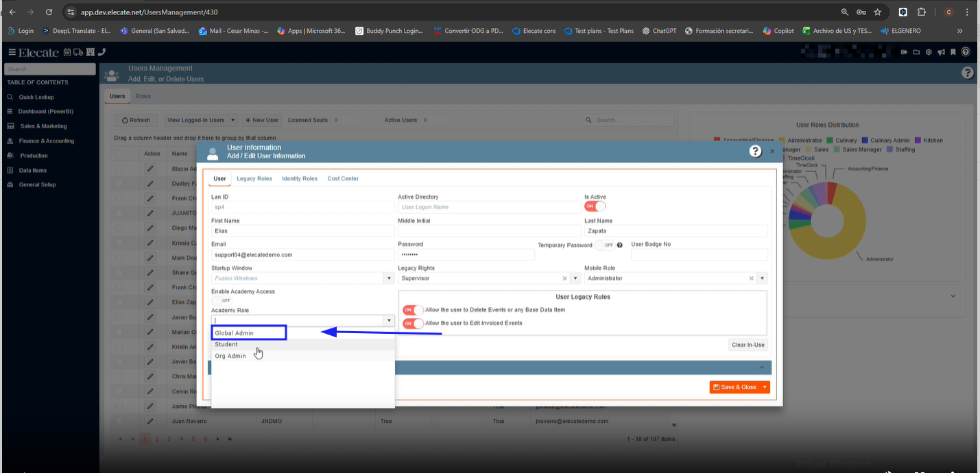Open the Legacy Rights dropdown arrow

click(575, 278)
